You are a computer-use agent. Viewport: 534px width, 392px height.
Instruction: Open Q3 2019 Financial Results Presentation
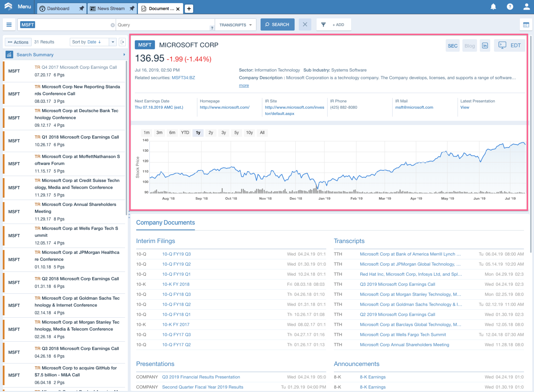pos(201,377)
